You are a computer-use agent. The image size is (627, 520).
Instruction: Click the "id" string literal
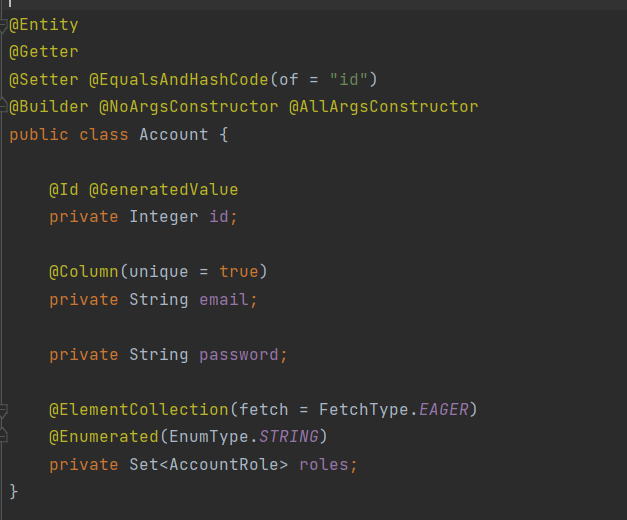point(349,80)
